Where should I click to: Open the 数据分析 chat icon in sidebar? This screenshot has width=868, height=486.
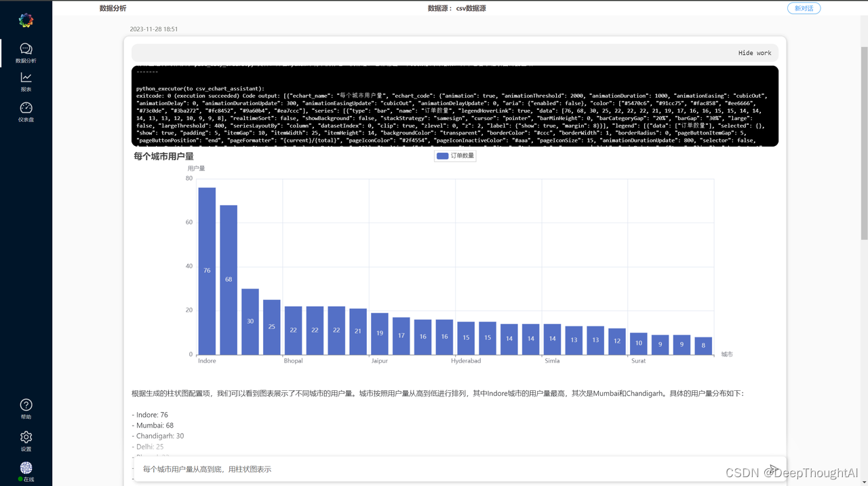click(26, 49)
